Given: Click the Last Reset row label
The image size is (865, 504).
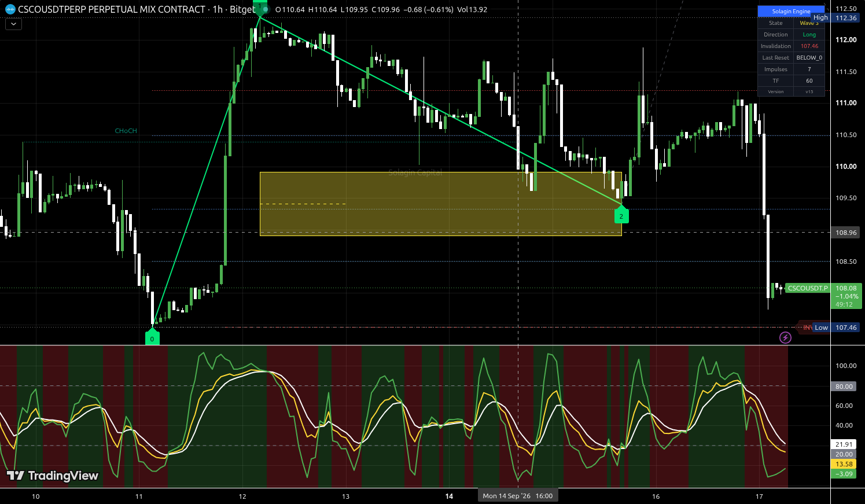Looking at the screenshot, I should [776, 58].
